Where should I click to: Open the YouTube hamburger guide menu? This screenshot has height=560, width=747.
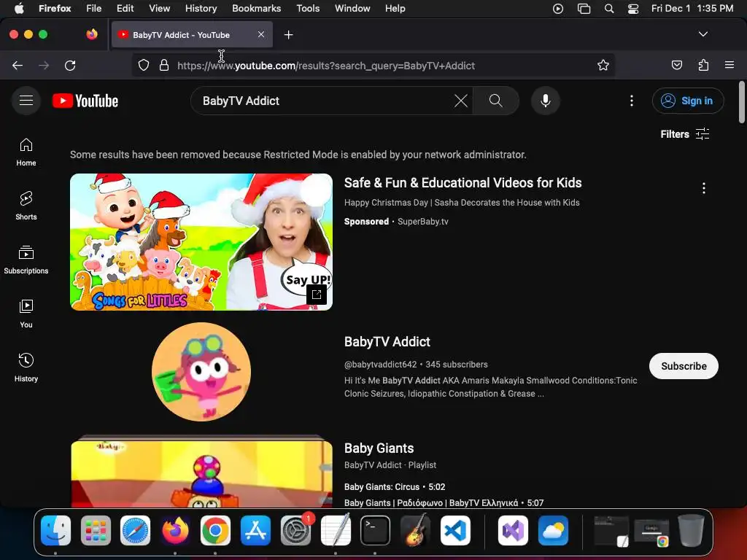(x=26, y=101)
